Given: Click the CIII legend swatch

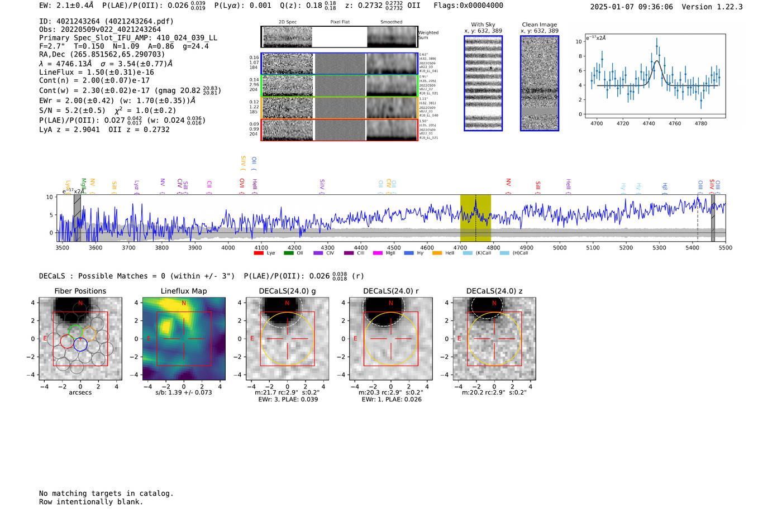Looking at the screenshot, I should [x=349, y=253].
